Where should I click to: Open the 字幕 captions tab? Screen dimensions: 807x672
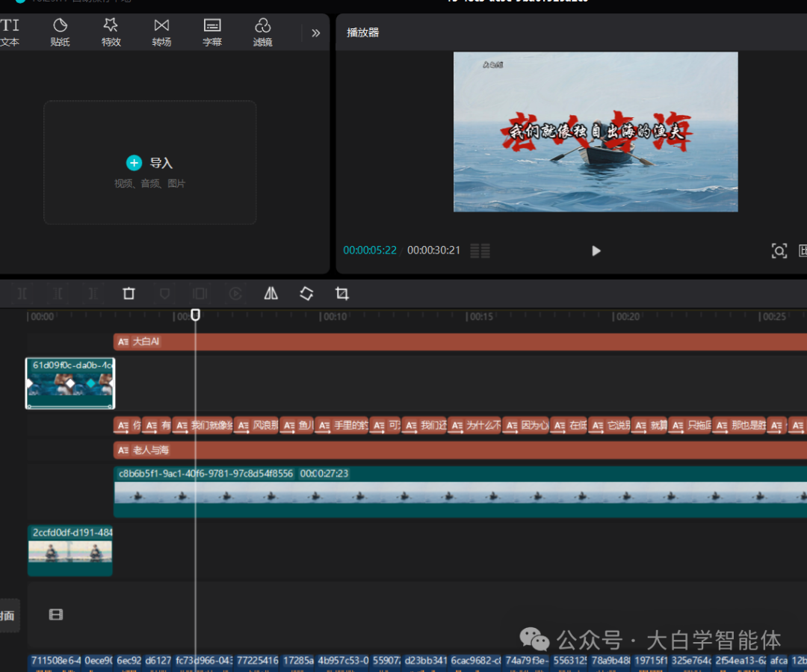(x=211, y=32)
